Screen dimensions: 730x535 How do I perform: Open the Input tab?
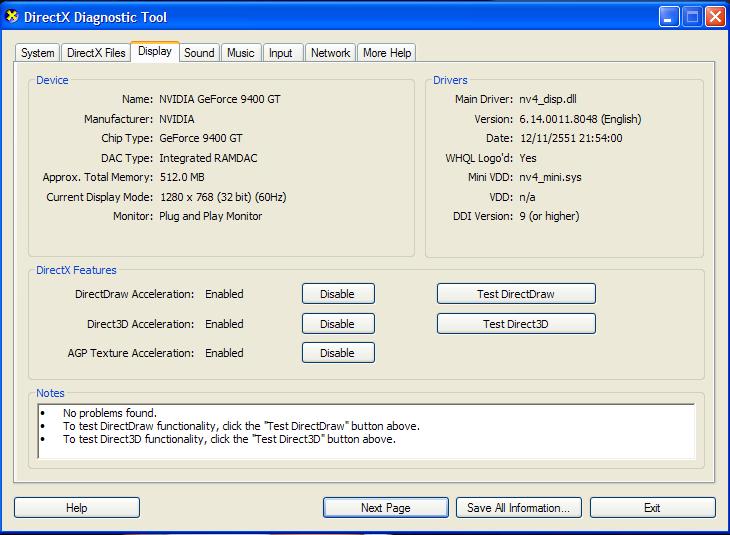coord(281,53)
